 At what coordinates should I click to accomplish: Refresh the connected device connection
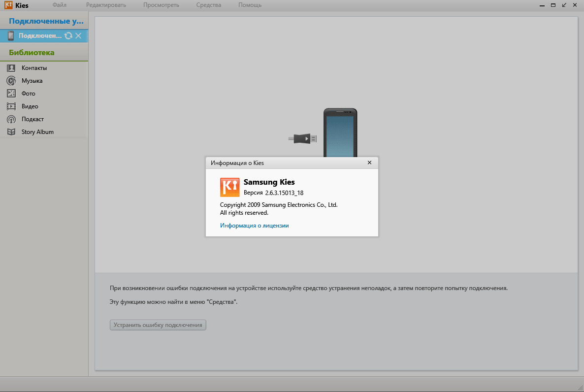68,36
